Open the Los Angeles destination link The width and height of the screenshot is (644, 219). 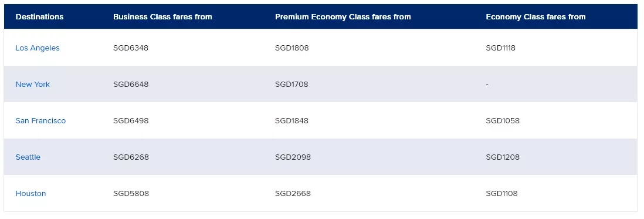[x=38, y=48]
